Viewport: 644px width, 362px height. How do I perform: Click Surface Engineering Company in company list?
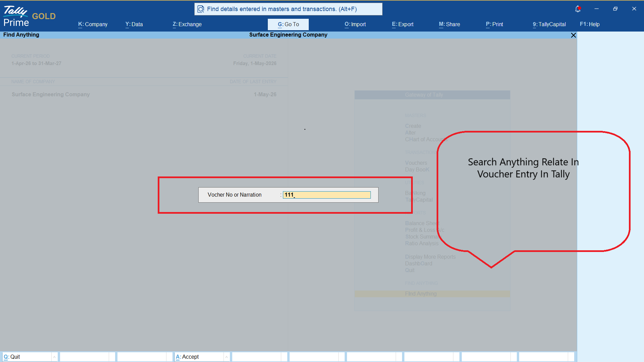51,95
